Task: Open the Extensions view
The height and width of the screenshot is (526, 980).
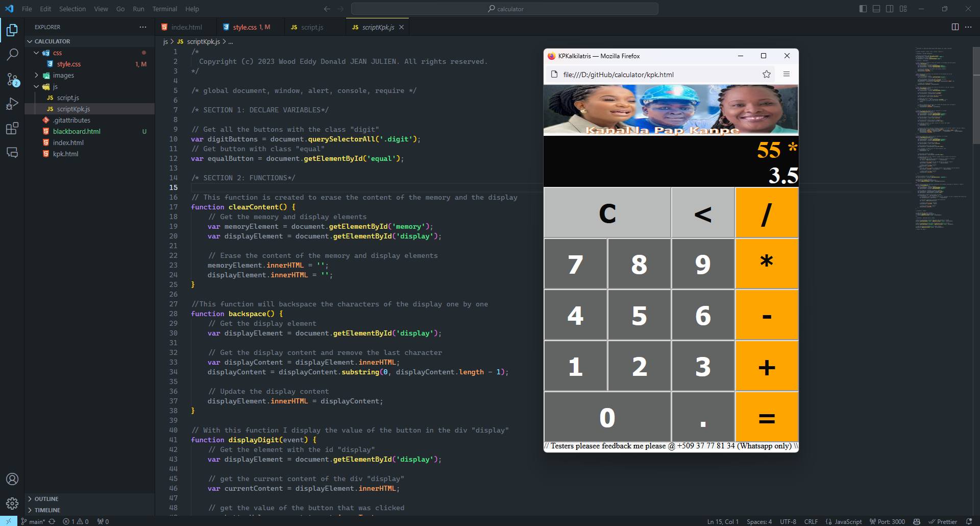Action: click(12, 128)
